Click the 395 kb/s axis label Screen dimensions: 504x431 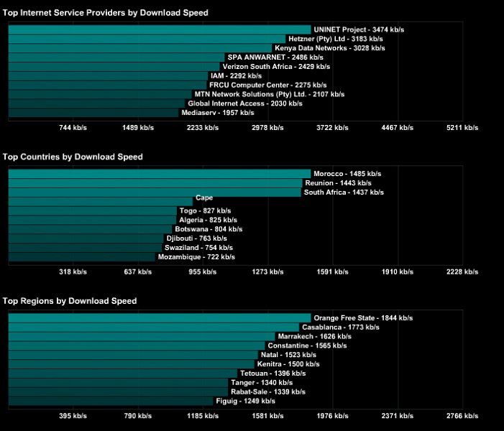tap(73, 416)
